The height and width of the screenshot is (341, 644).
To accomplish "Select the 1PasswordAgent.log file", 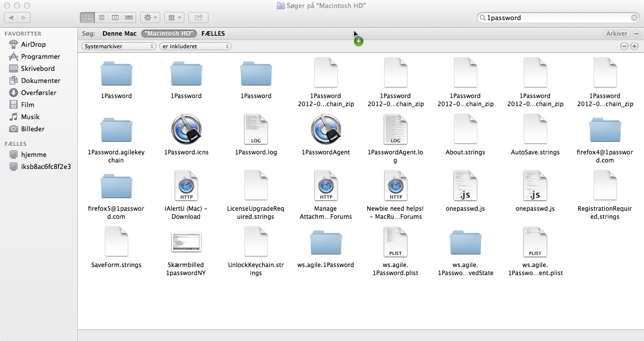I will [396, 130].
